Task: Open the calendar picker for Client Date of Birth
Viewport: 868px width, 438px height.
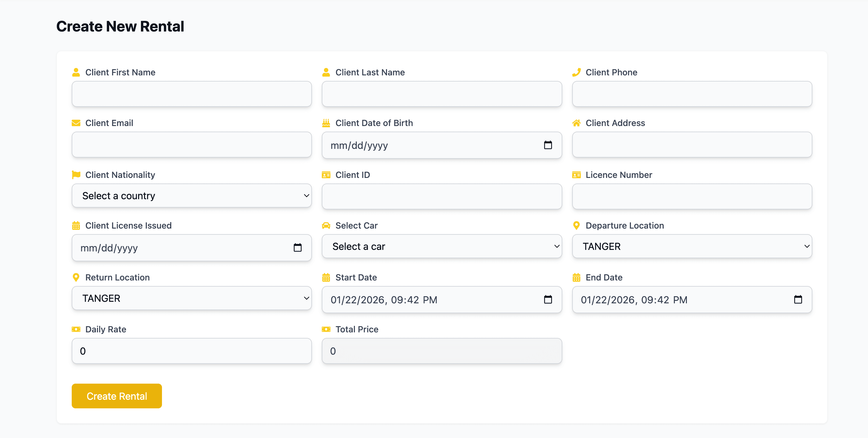Action: click(x=548, y=145)
